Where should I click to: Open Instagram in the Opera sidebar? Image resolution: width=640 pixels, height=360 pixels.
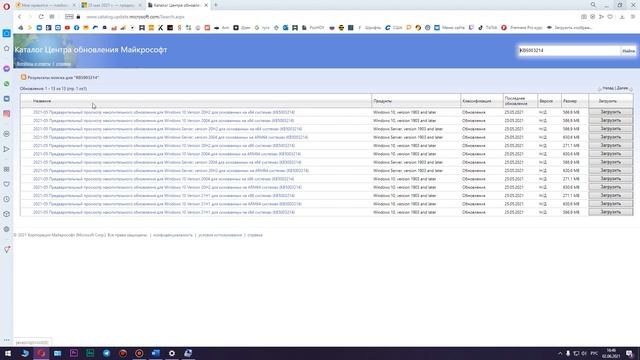(x=7, y=114)
